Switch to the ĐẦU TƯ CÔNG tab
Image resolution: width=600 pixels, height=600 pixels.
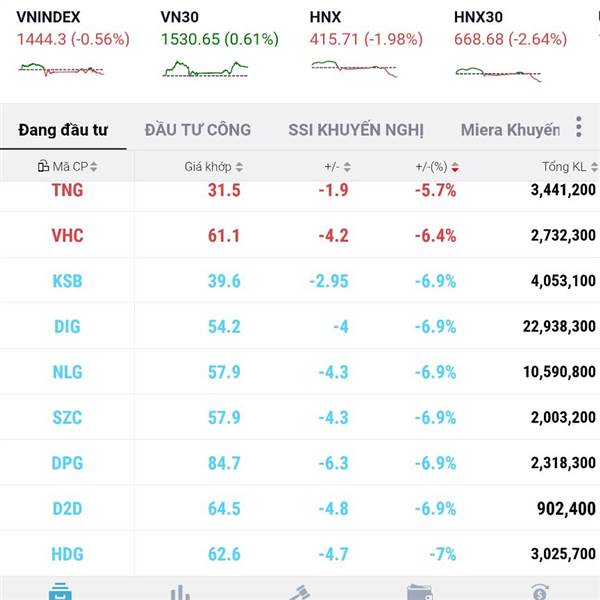(x=198, y=130)
